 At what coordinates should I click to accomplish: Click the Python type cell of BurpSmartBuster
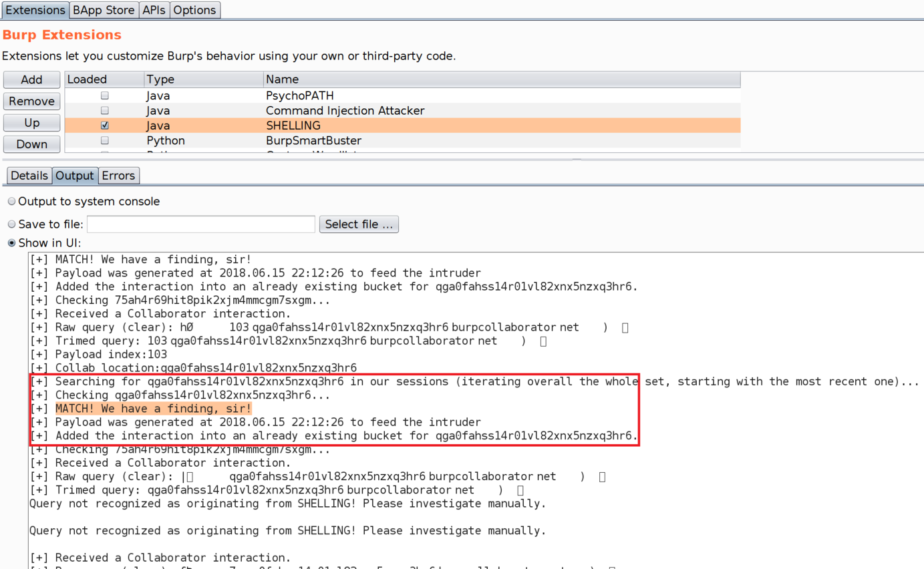point(166,140)
